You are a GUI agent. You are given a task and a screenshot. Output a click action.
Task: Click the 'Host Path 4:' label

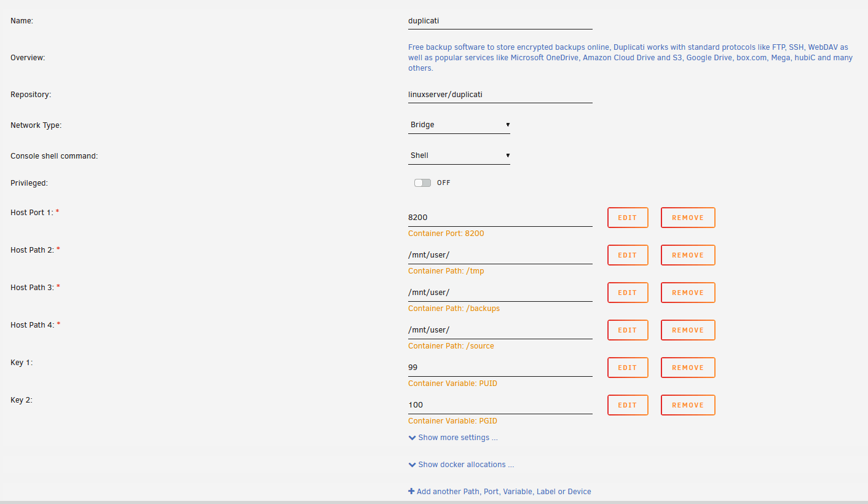(33, 325)
